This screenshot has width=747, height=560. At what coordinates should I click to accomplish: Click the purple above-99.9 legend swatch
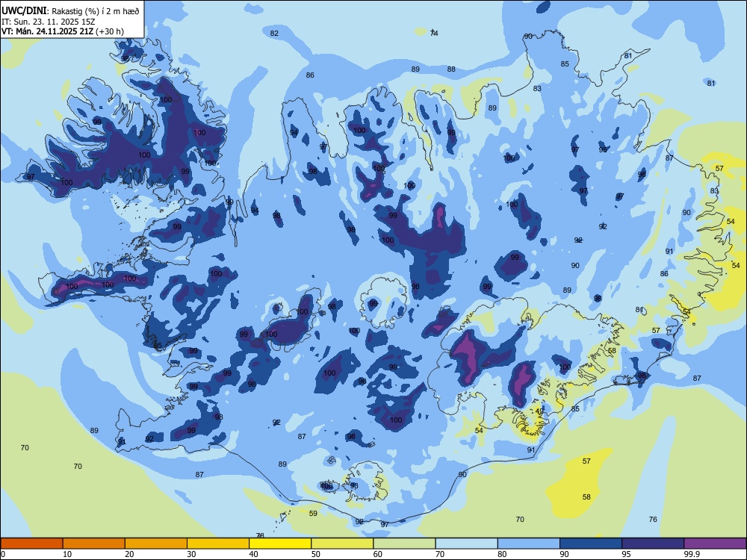(715, 544)
